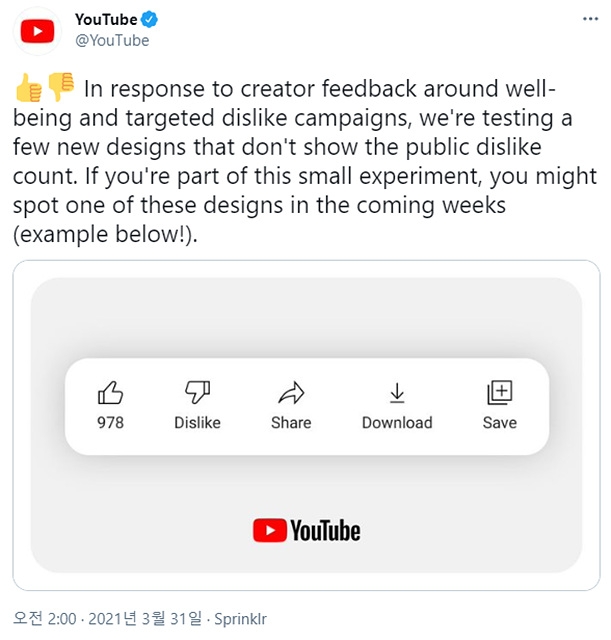Click the 978 like count

point(110,422)
